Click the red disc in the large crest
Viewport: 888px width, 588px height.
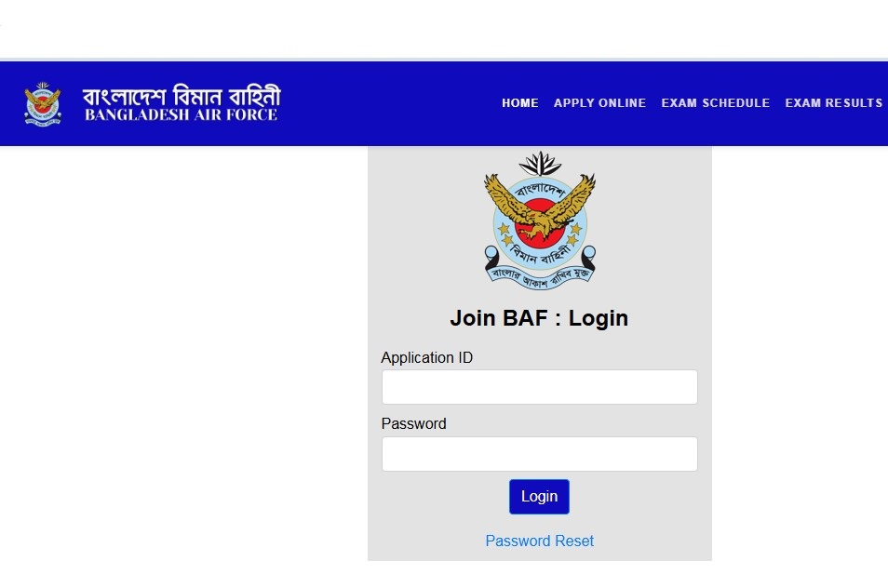[x=540, y=223]
